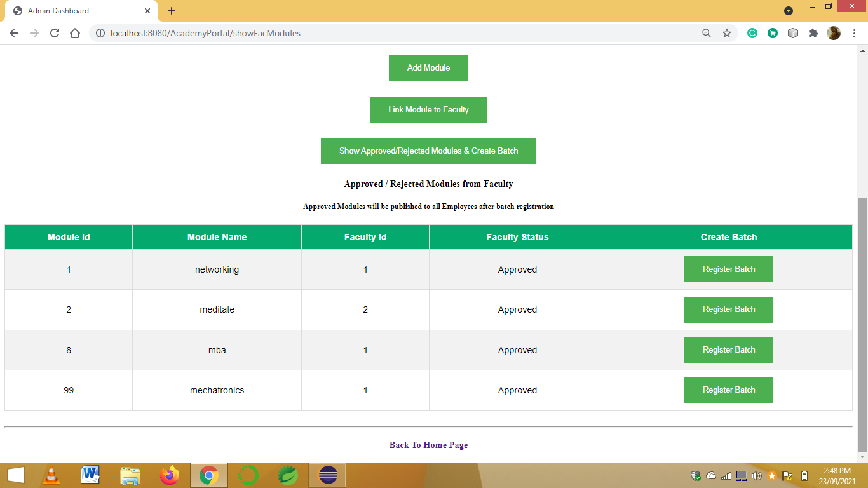The width and height of the screenshot is (868, 488).
Task: Open Microsoft Word from taskbar
Action: 91,475
